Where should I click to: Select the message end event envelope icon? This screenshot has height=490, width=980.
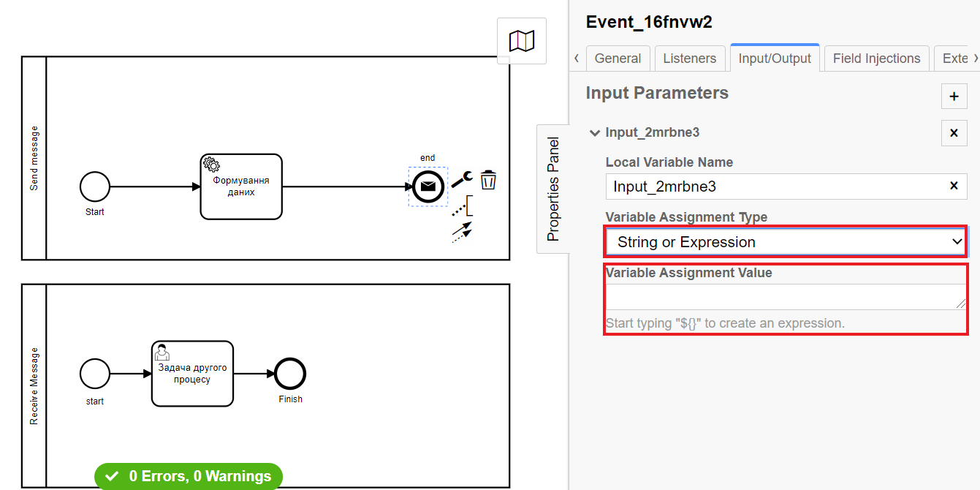tap(428, 186)
